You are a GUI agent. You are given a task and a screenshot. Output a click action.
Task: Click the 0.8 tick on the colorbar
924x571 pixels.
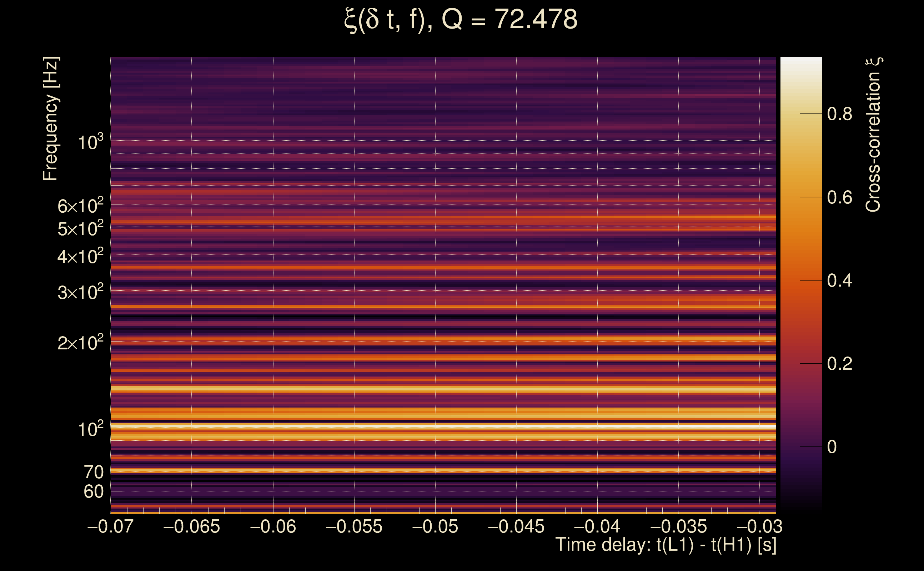tap(839, 114)
